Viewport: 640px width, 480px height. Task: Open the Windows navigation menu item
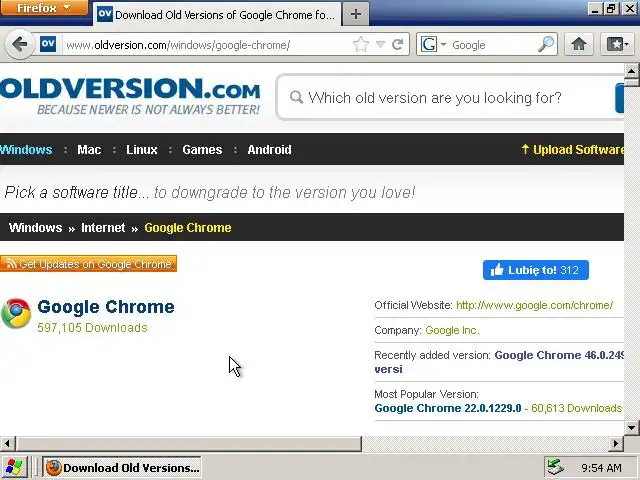[x=26, y=149]
